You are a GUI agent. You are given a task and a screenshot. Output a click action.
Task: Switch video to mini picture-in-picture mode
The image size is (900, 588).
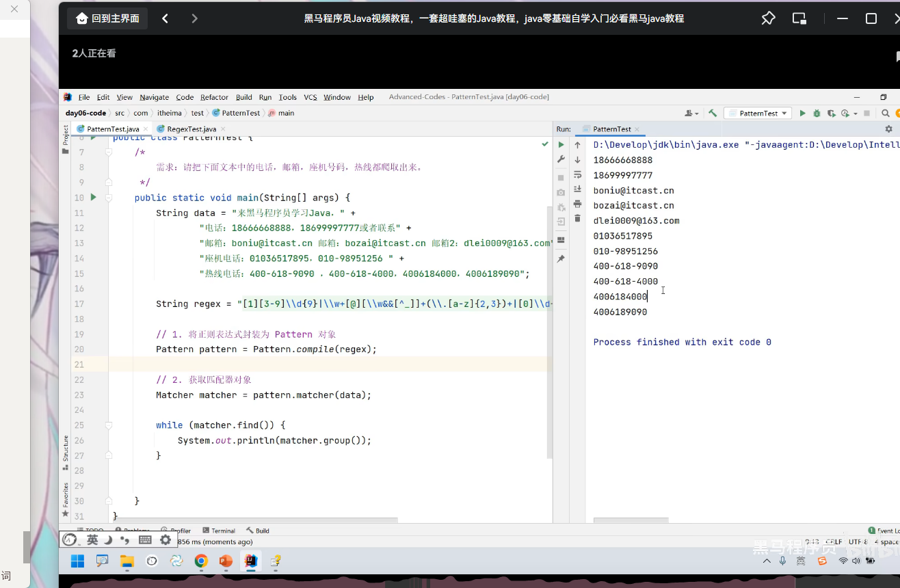(799, 18)
